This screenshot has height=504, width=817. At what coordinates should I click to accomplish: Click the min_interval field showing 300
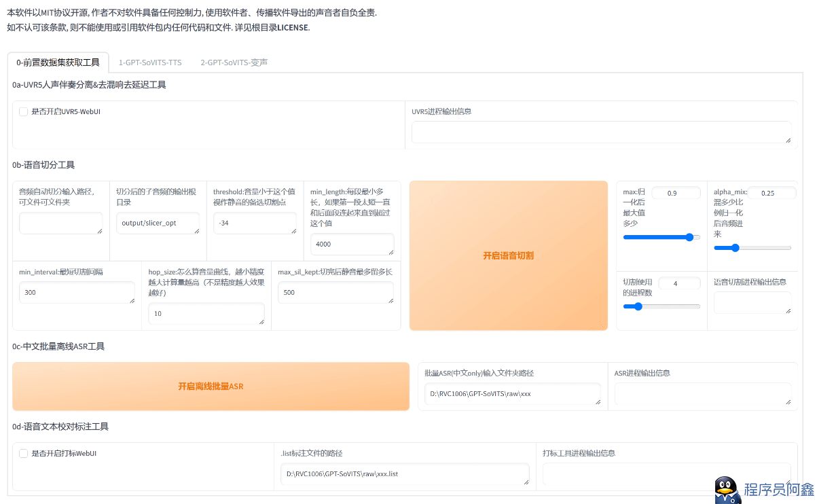point(77,293)
